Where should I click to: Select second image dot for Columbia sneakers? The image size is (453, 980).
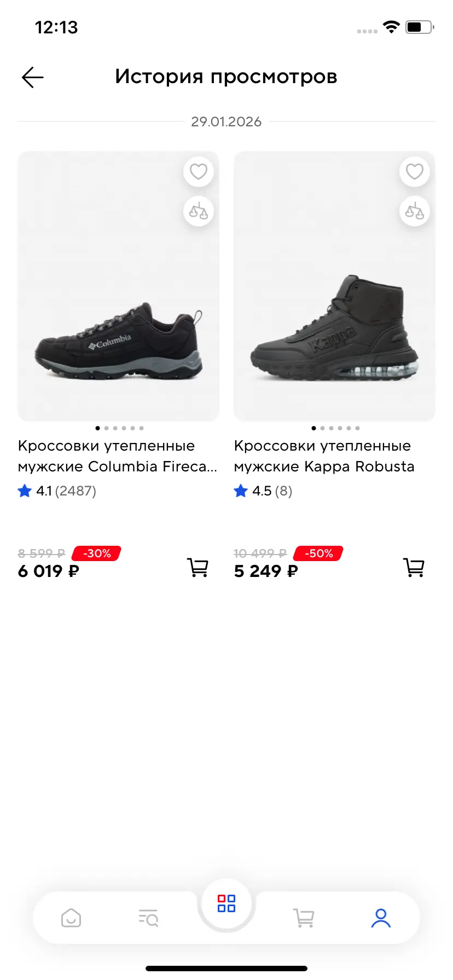(x=106, y=428)
